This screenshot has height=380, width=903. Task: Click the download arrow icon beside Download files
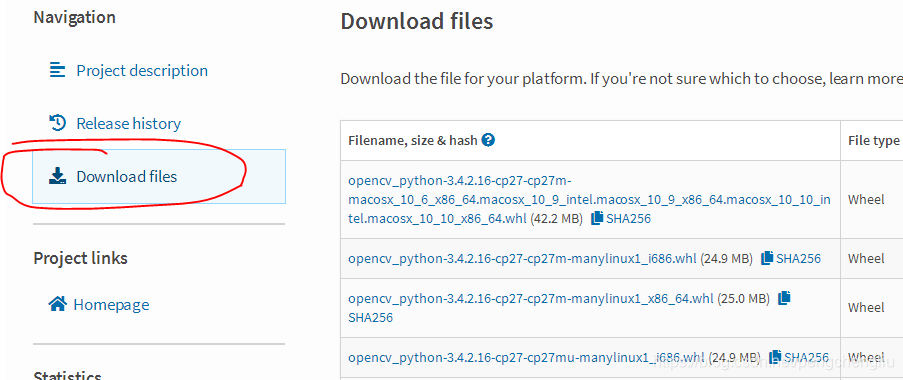coord(58,176)
